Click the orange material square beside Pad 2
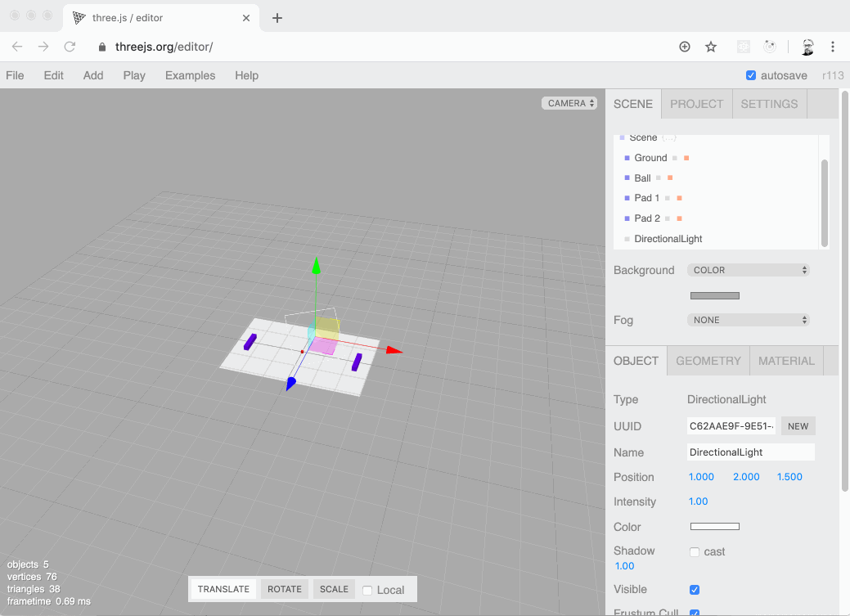 679,218
